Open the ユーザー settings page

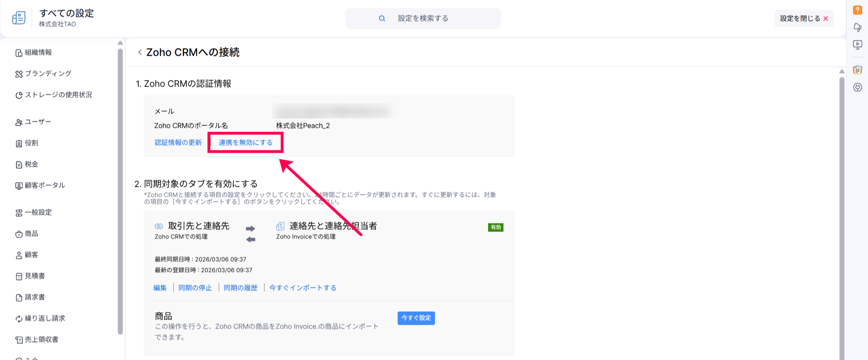pos(38,122)
